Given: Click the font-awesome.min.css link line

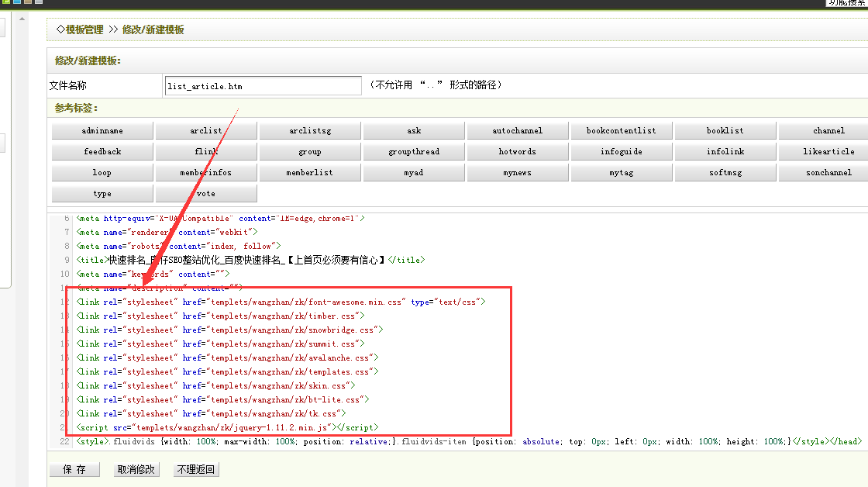Looking at the screenshot, I should point(281,302).
